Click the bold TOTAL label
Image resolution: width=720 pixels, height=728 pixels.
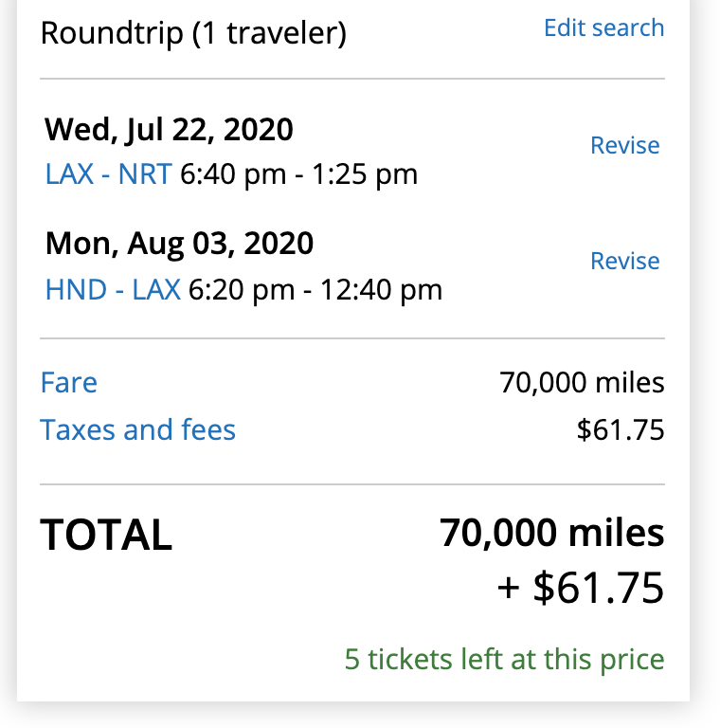point(106,536)
